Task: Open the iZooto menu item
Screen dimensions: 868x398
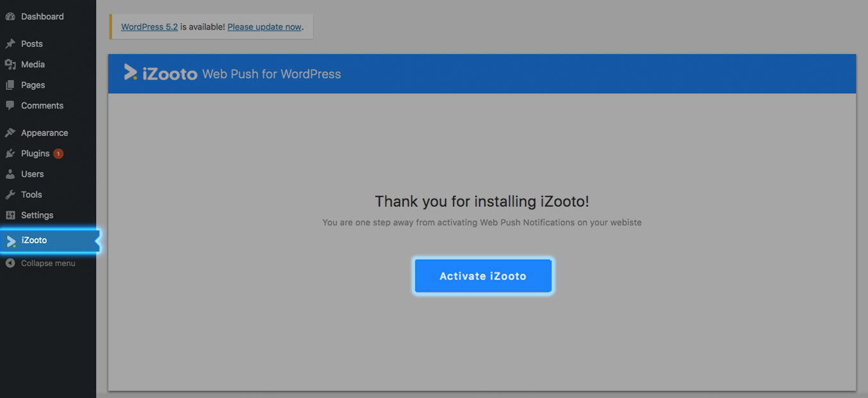Action: click(x=34, y=240)
